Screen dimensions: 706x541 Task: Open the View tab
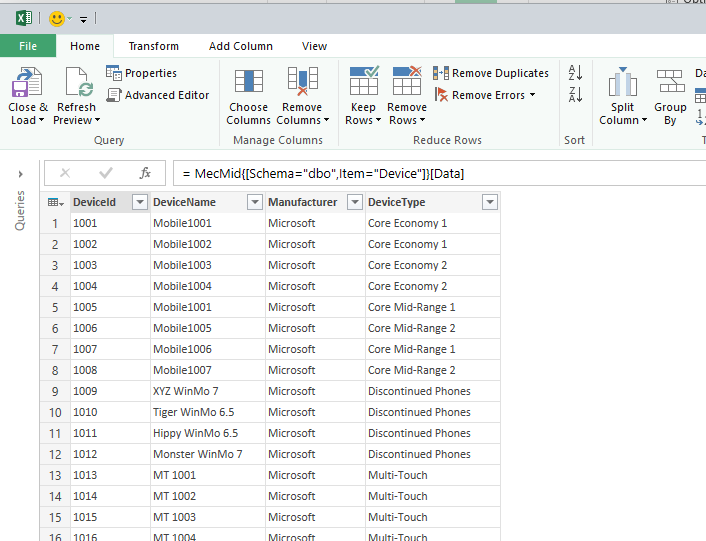[x=314, y=46]
